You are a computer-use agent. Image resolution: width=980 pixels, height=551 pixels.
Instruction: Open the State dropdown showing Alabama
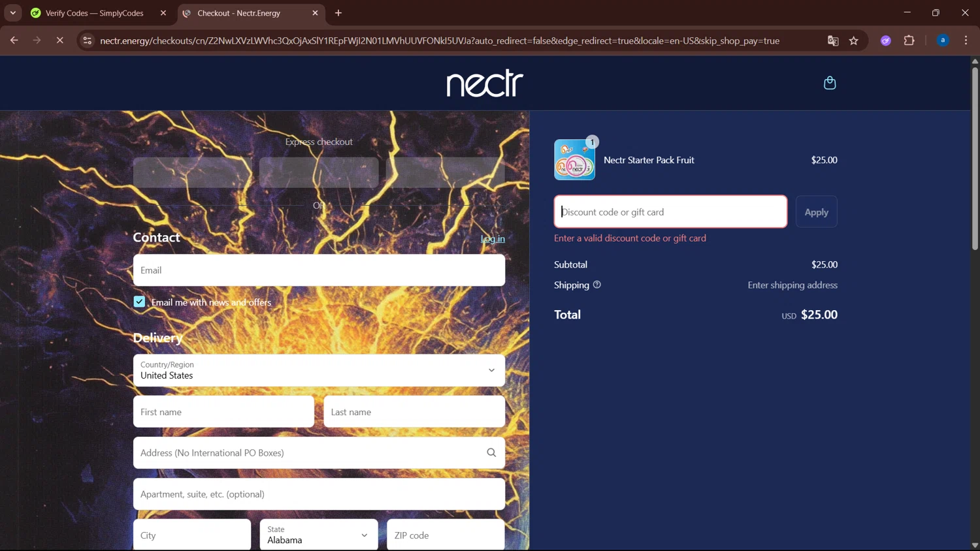[319, 535]
